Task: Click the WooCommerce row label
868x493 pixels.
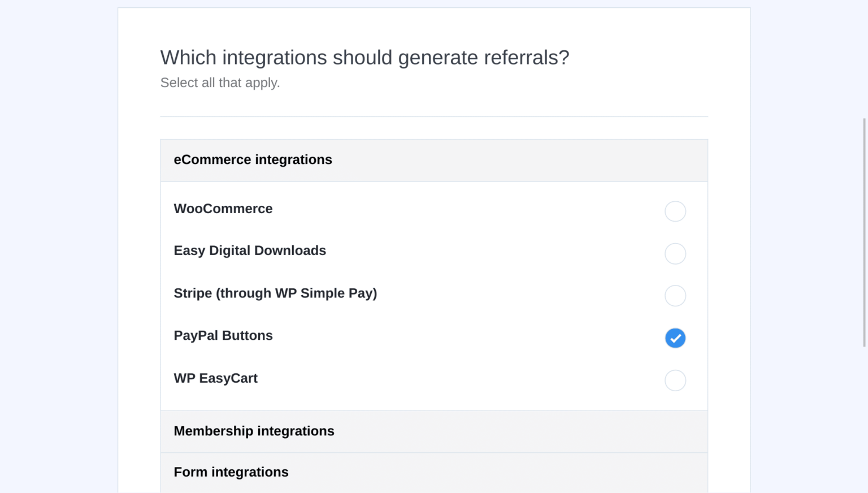Action: click(x=223, y=209)
